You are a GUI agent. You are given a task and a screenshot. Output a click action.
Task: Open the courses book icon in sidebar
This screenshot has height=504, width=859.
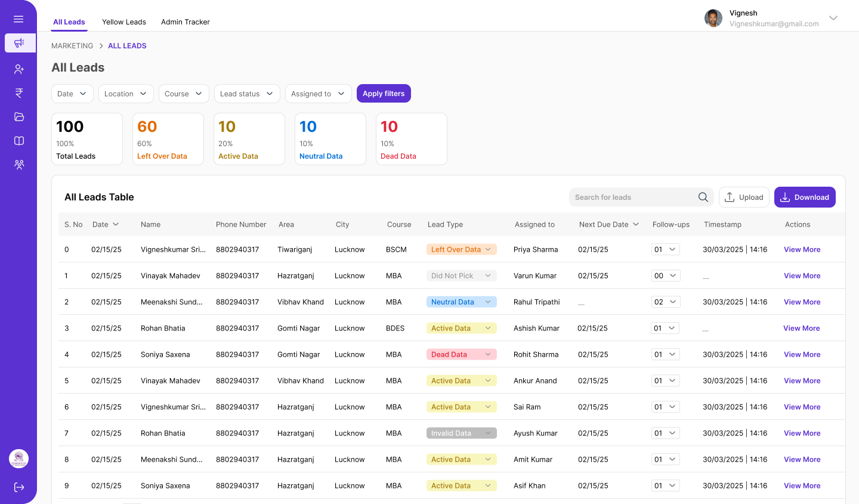[x=18, y=141]
